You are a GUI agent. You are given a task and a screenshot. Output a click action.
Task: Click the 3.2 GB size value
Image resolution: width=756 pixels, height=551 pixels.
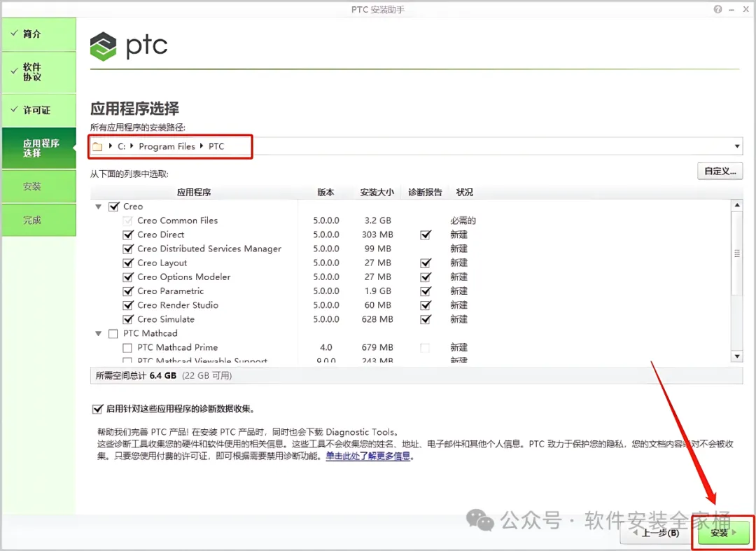377,221
